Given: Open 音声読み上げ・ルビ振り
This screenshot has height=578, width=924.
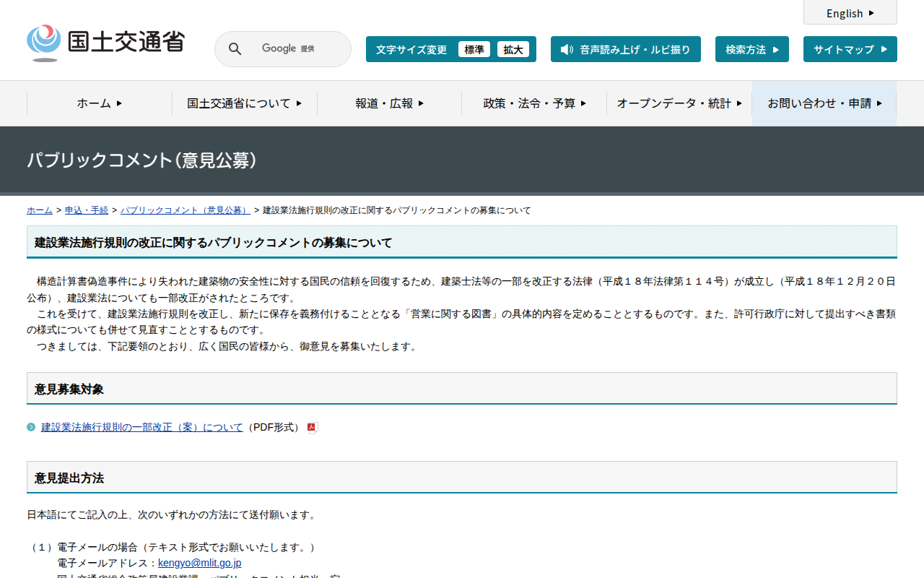Looking at the screenshot, I should (626, 49).
